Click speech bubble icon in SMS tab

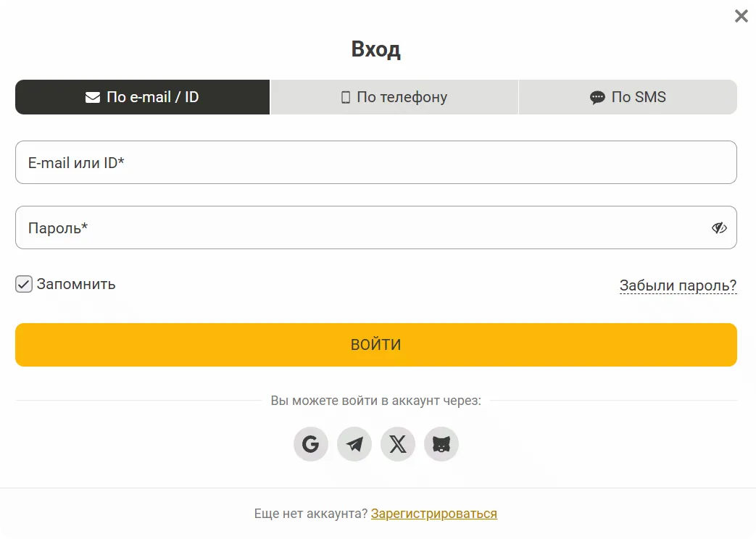point(597,97)
